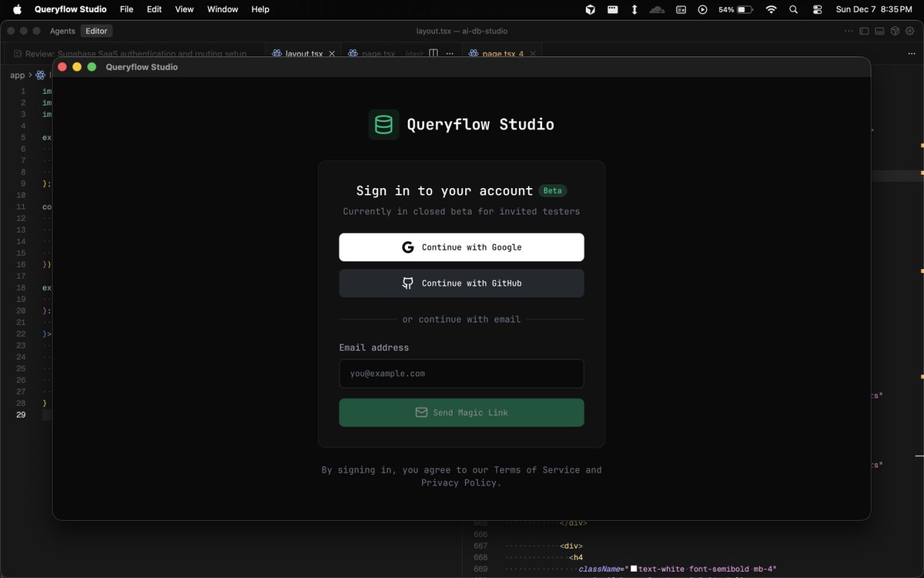
Task: Switch to the Agents mode
Action: pyautogui.click(x=62, y=31)
